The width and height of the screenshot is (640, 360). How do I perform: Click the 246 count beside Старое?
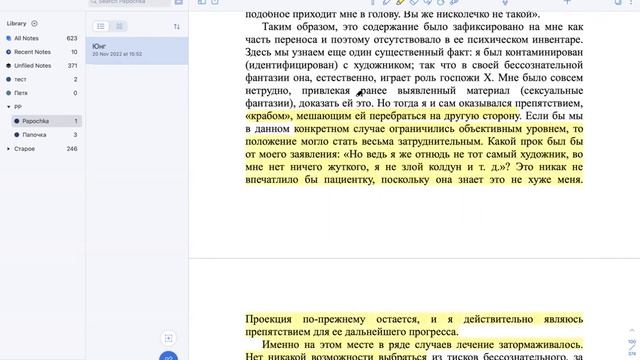coord(72,149)
